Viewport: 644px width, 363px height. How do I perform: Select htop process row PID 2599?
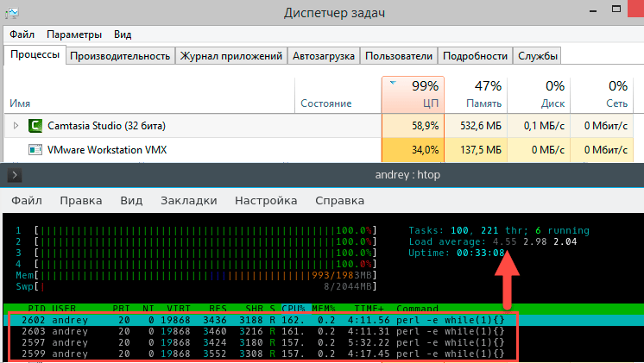262,354
